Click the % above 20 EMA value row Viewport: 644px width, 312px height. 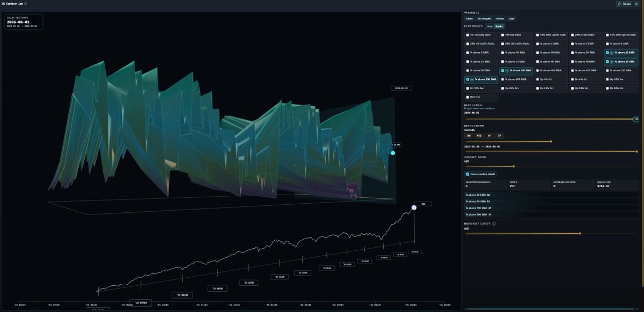(551, 195)
